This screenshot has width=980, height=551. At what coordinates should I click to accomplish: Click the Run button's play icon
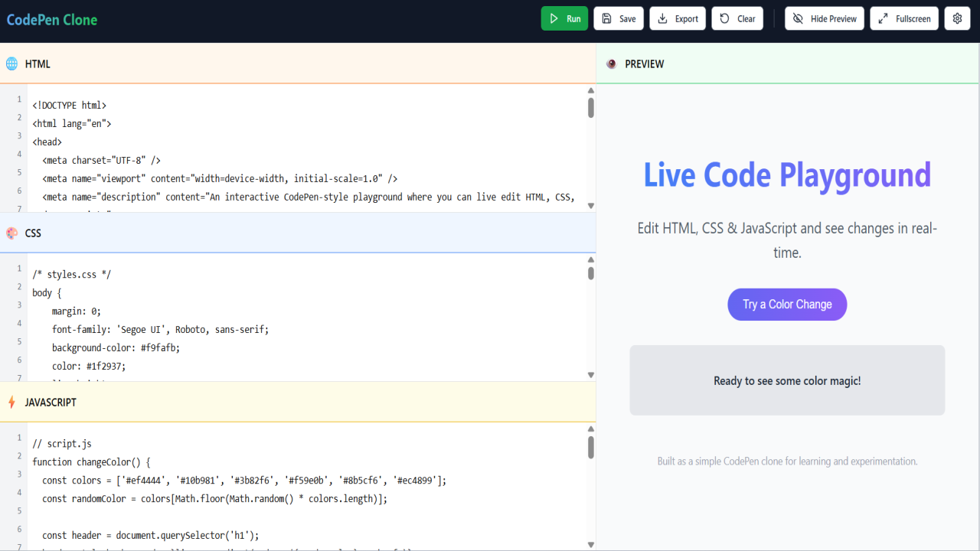[x=552, y=18]
